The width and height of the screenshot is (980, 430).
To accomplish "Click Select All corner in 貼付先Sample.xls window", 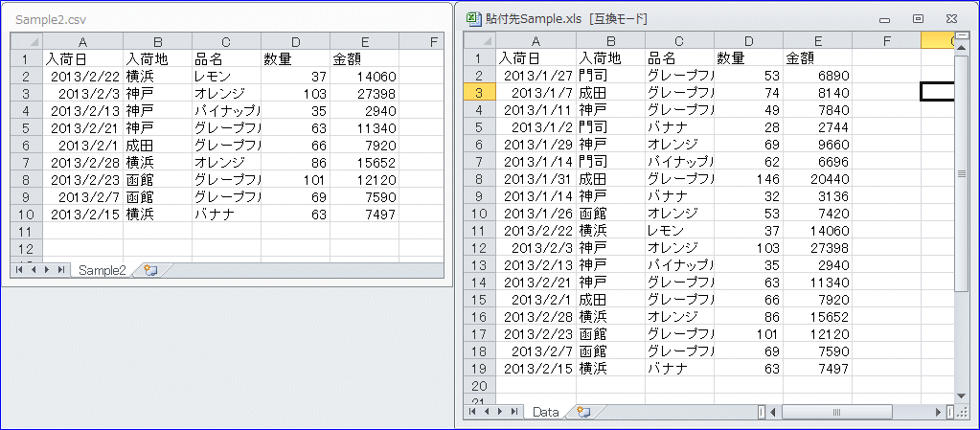I will [x=479, y=41].
